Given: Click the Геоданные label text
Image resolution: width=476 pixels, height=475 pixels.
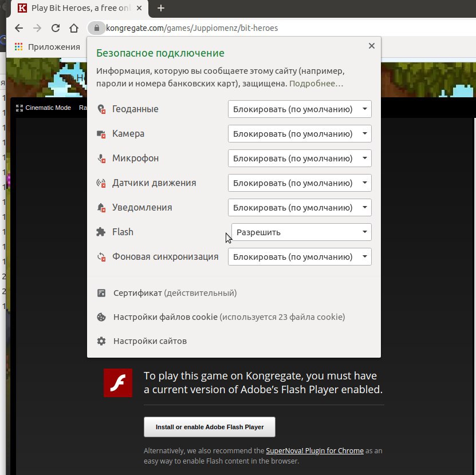Looking at the screenshot, I should point(135,109).
